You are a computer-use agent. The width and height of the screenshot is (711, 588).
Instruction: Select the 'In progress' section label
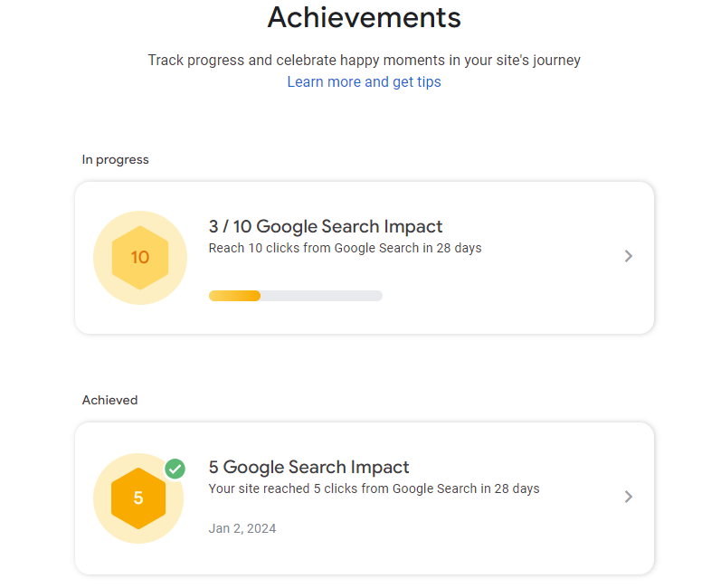point(115,160)
